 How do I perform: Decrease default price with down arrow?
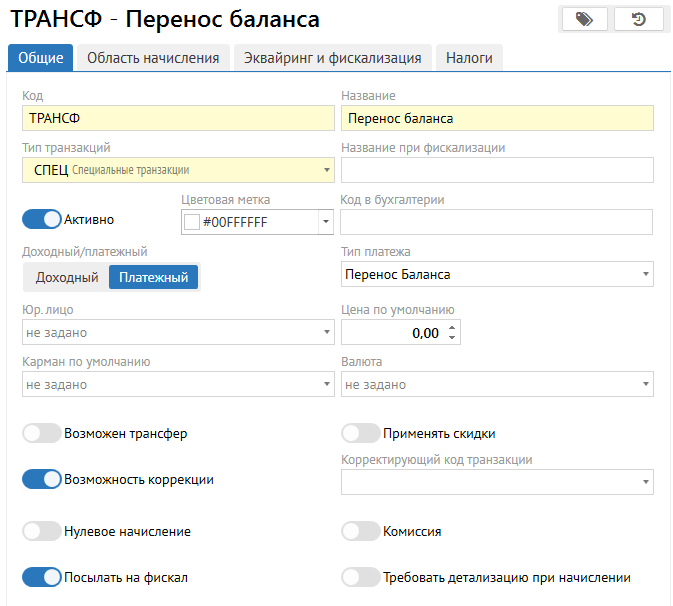452,338
